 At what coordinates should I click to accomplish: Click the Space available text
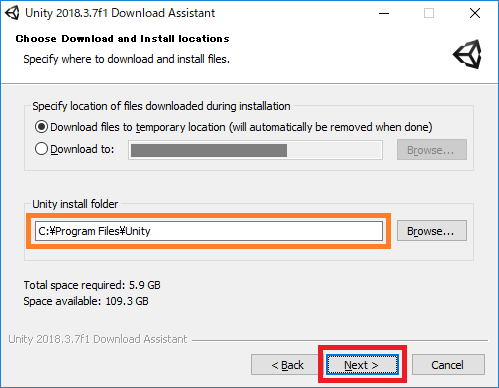pyautogui.click(x=86, y=301)
